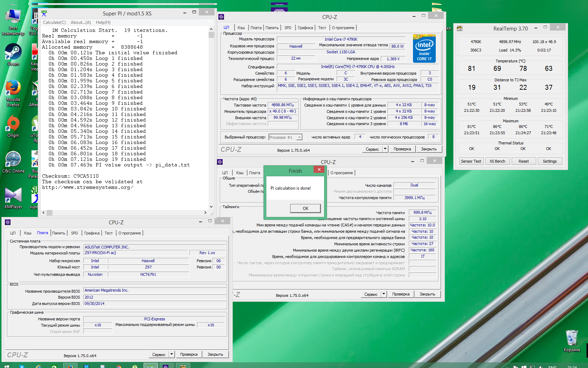Click the XS Bench button in RealTemp

(x=497, y=161)
